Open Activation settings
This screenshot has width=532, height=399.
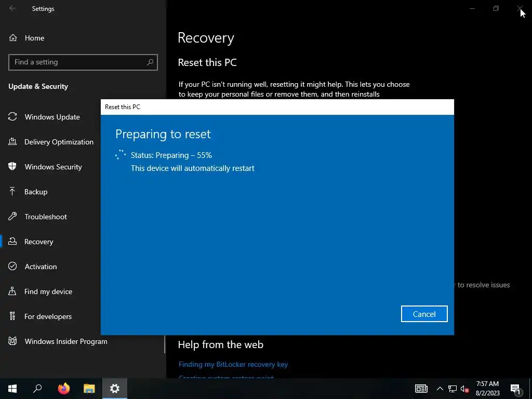tap(41, 267)
